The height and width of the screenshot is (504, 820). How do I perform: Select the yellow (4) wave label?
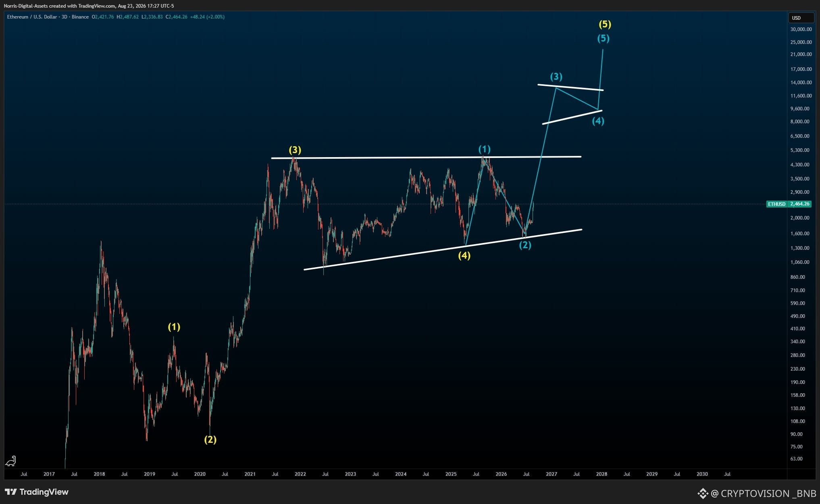(x=464, y=255)
